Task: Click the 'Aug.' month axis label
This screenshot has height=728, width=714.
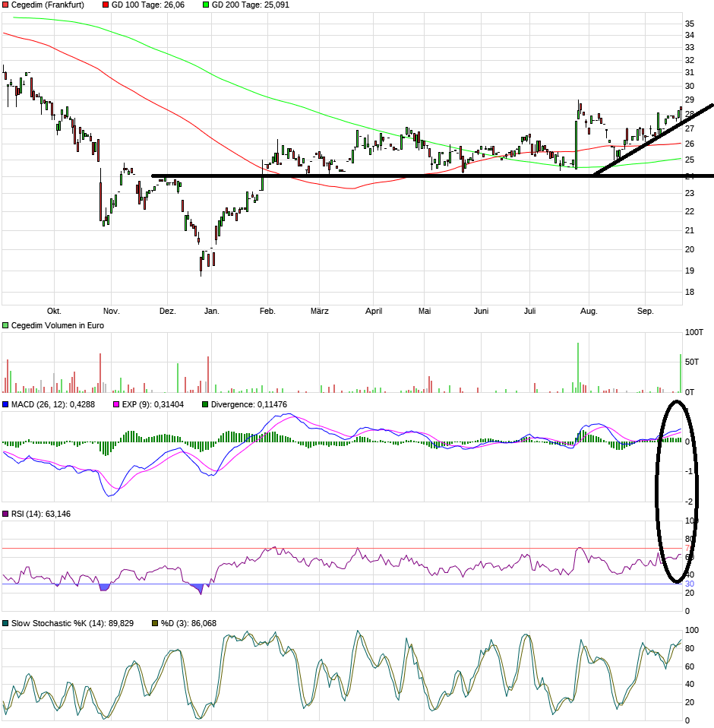Action: [x=589, y=311]
